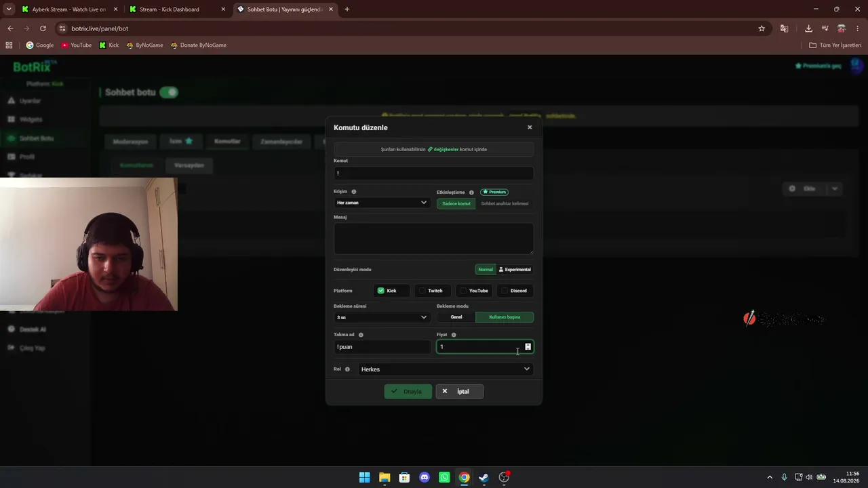Check the Discord platform checkbox
868x488 pixels.
pyautogui.click(x=504, y=291)
